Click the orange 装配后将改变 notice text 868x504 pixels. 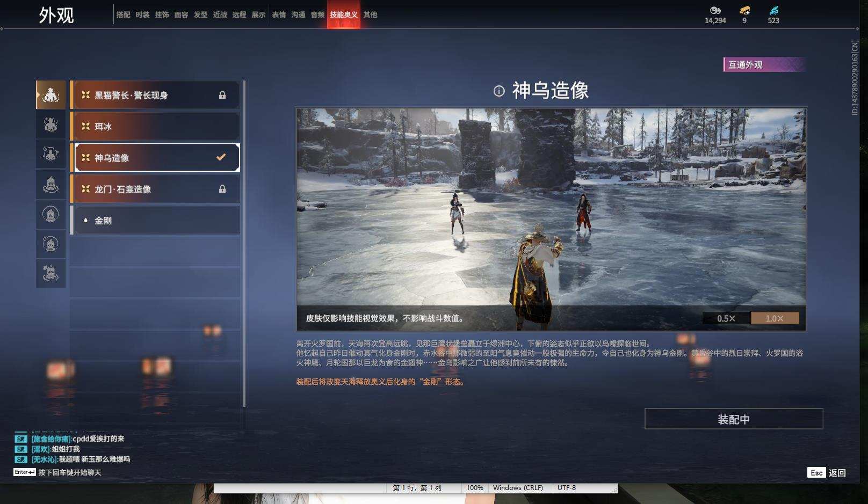[381, 382]
